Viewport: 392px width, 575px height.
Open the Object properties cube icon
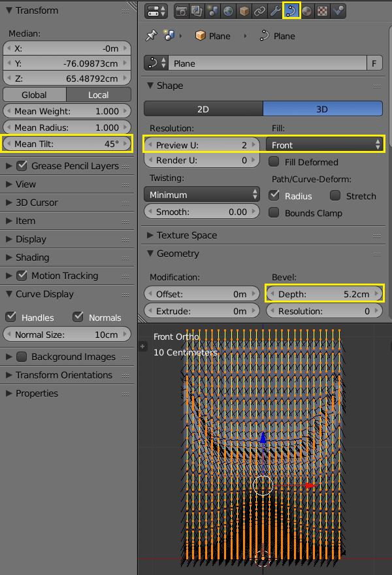coord(244,10)
